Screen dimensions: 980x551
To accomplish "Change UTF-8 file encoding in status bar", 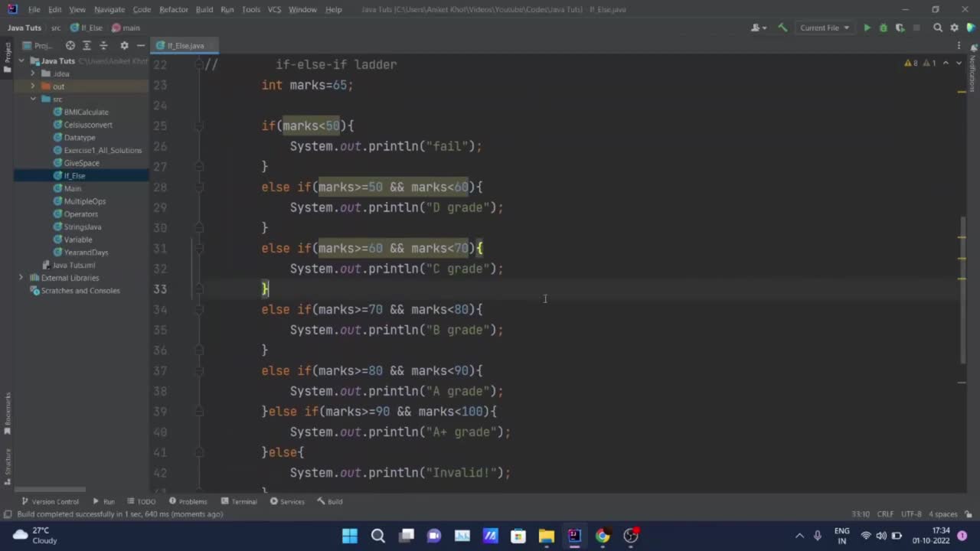I will tap(911, 514).
